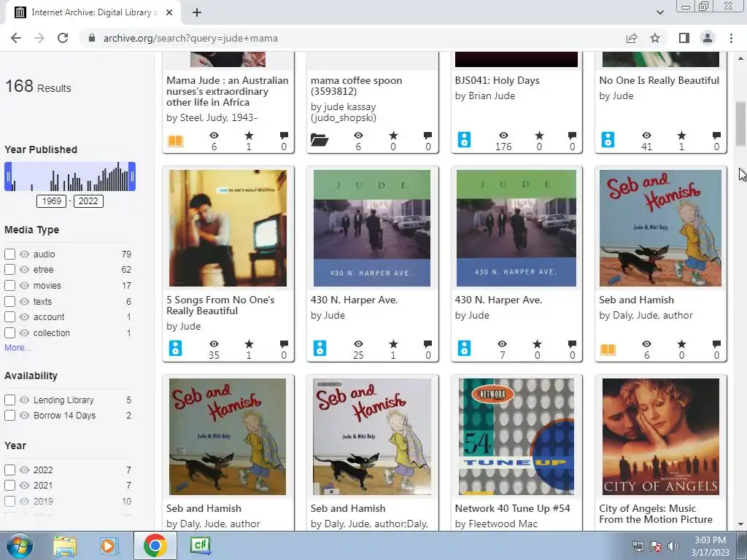Screen dimensions: 747x560
Task: Click the scrollbar down arrow
Action: coord(740,524)
